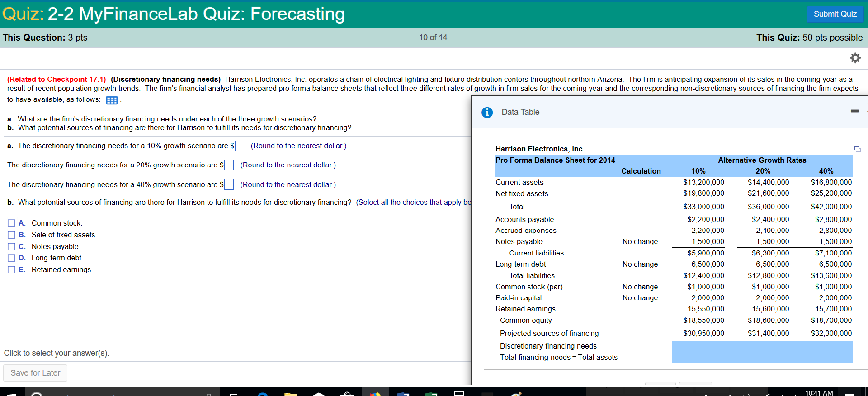Click the 40% column header in the table
This screenshot has width=868, height=396.
click(x=826, y=171)
